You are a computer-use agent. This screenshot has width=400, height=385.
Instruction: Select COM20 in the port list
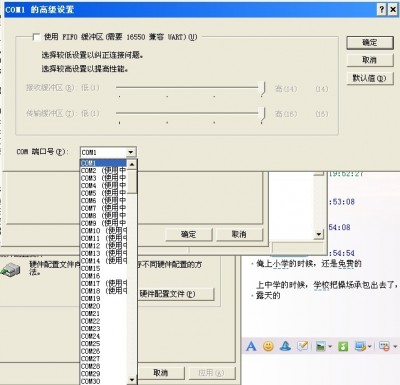(x=104, y=306)
